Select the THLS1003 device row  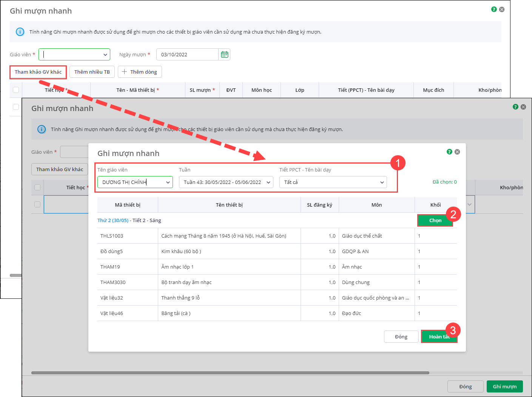point(277,236)
